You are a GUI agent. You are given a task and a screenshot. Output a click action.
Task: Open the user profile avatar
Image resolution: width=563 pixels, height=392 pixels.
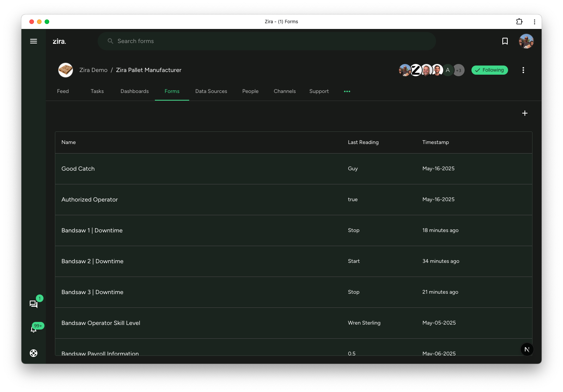[526, 41]
